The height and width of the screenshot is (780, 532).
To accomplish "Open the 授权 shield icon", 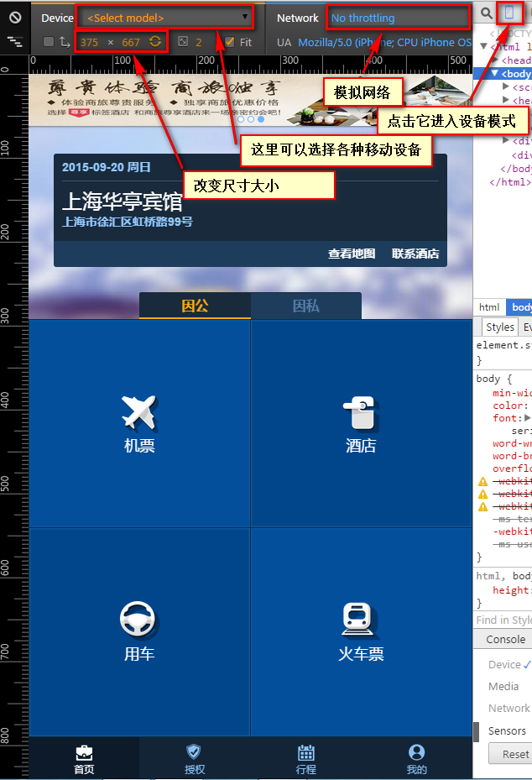I will pos(194,751).
